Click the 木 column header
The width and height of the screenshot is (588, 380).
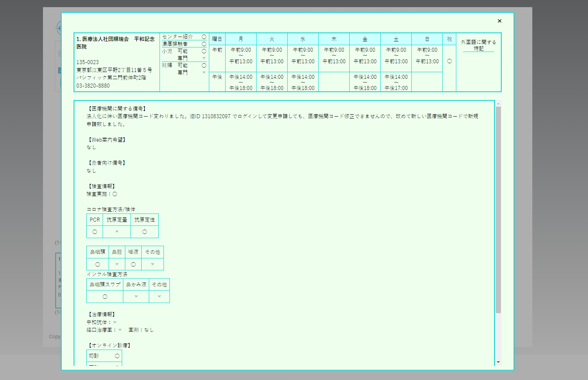click(x=334, y=39)
